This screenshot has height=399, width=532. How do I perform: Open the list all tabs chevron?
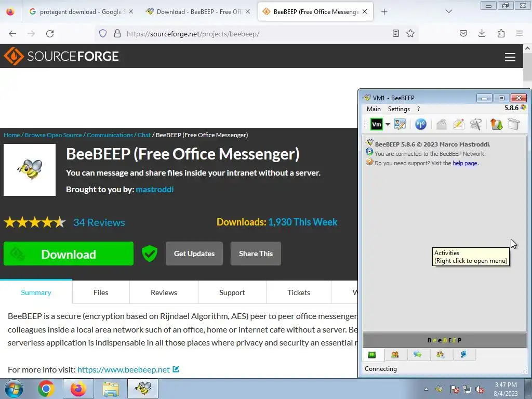449,11
